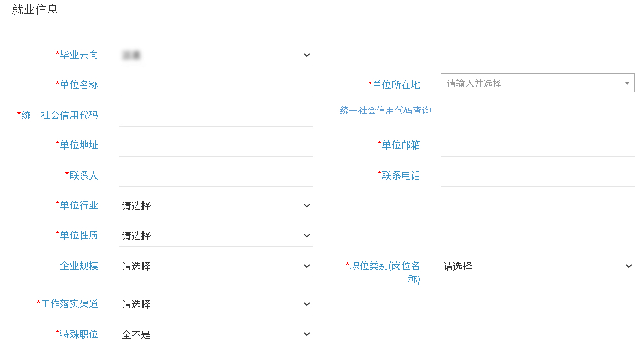
Task: Click the 就业信息 section heading
Action: point(35,10)
